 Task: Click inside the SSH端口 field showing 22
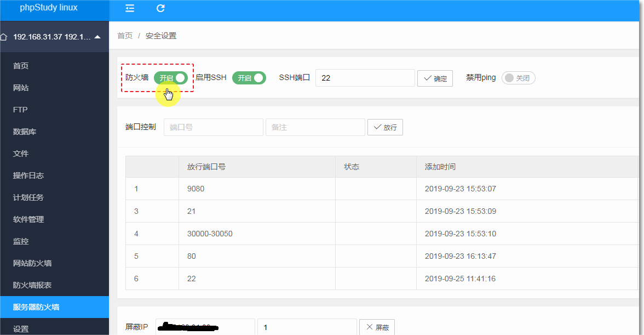coord(365,77)
